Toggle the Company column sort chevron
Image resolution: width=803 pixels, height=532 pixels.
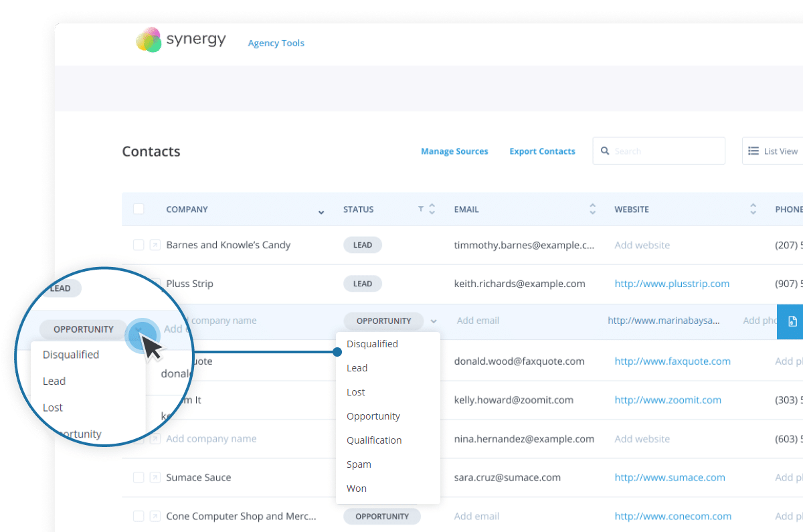[321, 211]
